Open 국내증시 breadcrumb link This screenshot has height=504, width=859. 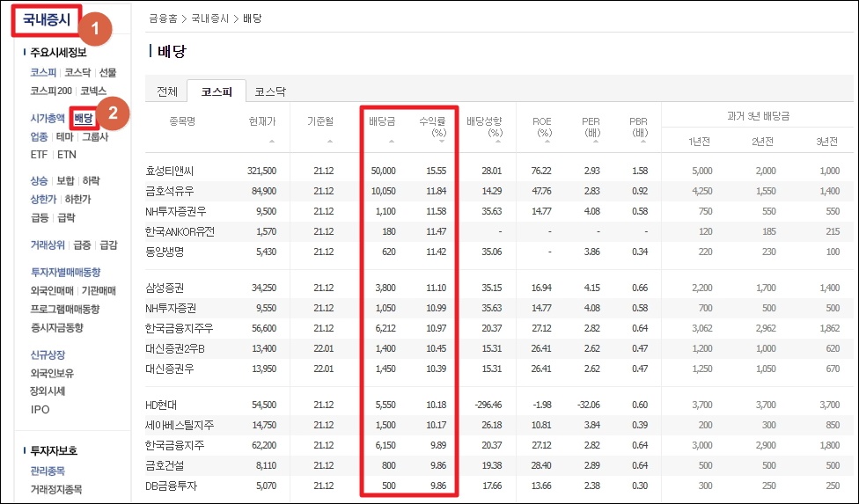(x=209, y=18)
